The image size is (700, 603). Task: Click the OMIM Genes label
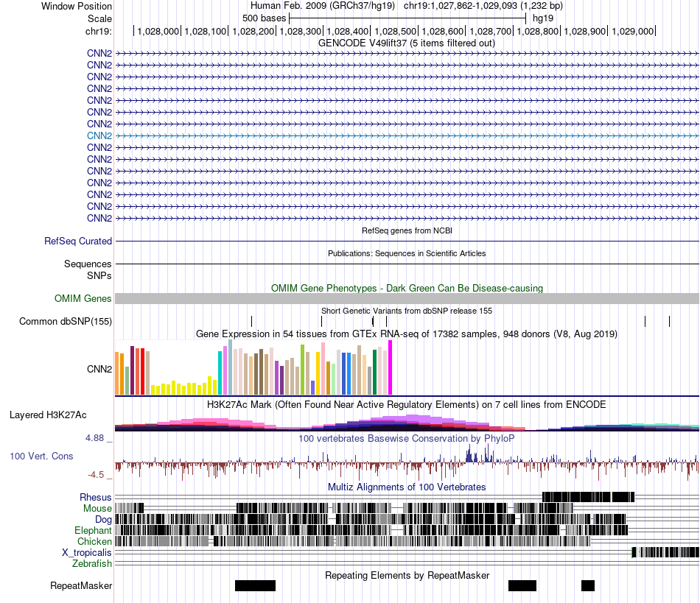point(83,298)
